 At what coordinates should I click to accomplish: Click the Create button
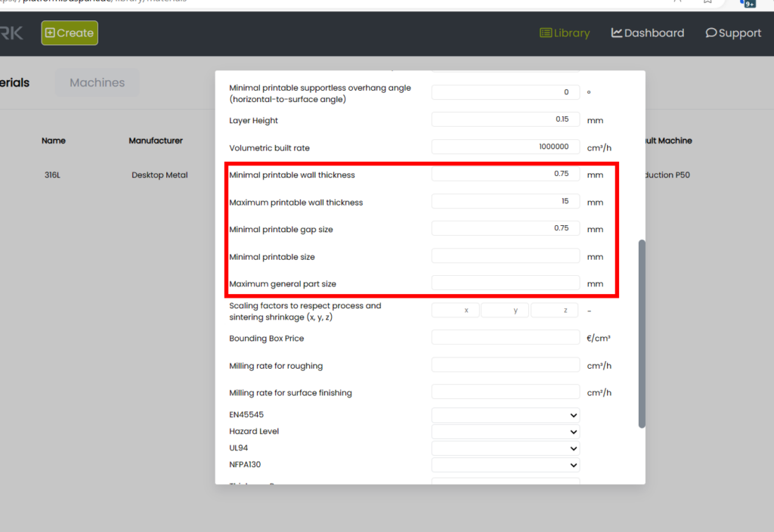(70, 32)
